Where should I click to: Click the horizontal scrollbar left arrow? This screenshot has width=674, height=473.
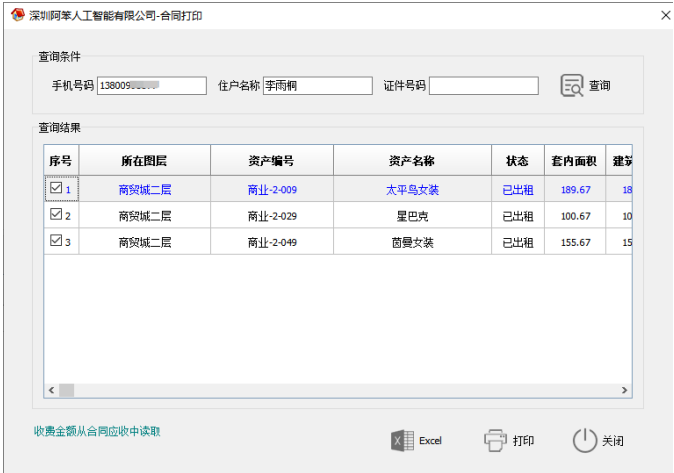coord(50,390)
